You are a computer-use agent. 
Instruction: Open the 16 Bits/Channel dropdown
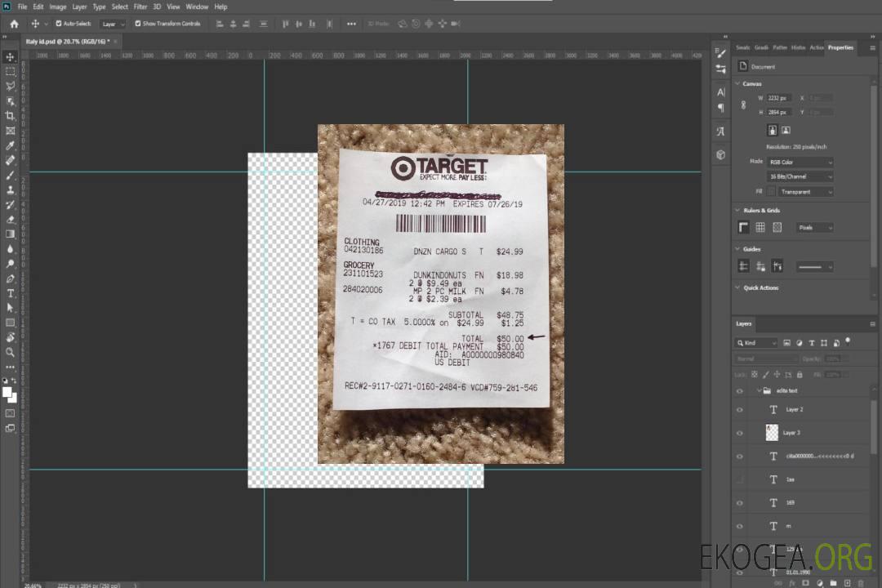click(x=800, y=176)
